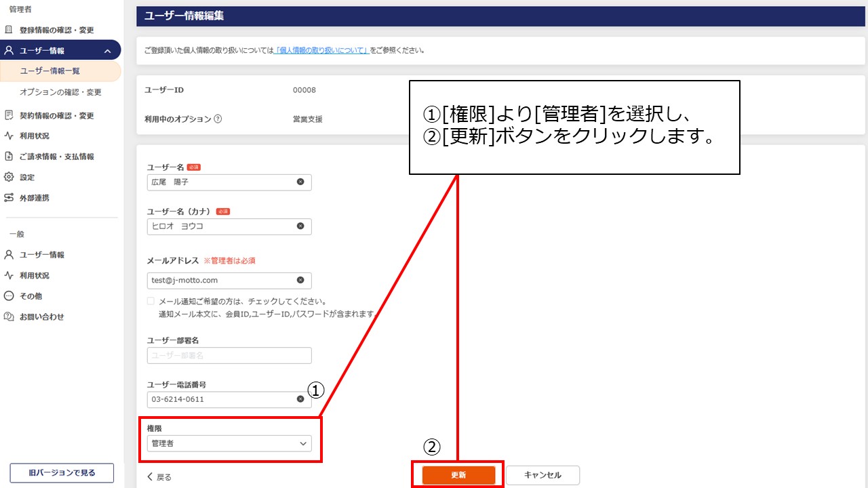The height and width of the screenshot is (488, 868).
Task: Click the user ID value 00008
Action: tap(304, 90)
